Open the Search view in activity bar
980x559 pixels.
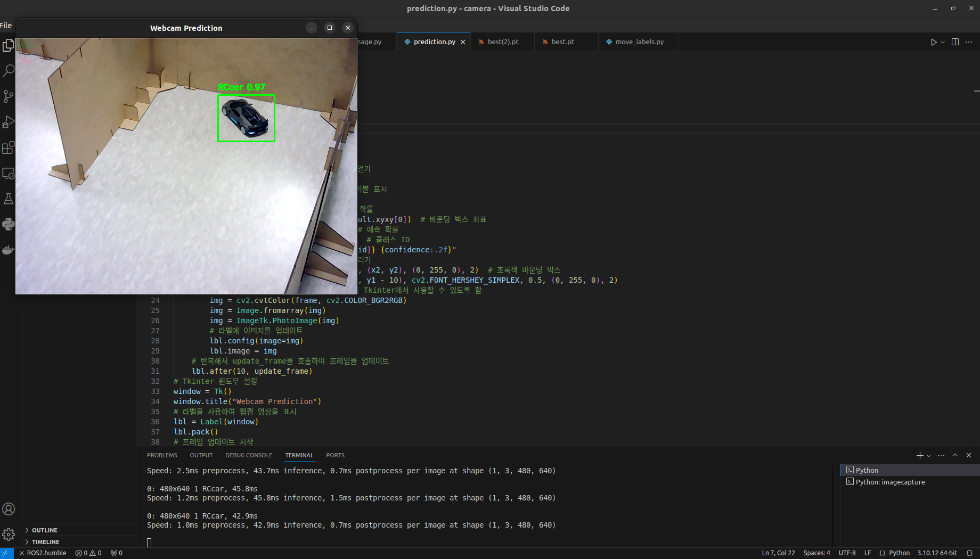(x=8, y=70)
